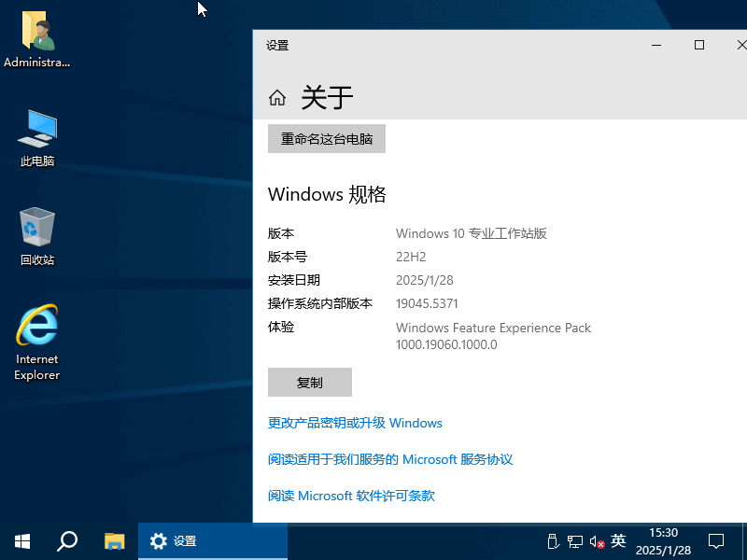Open Microsoft 服务协议 link
The image size is (747, 560).
click(x=390, y=459)
